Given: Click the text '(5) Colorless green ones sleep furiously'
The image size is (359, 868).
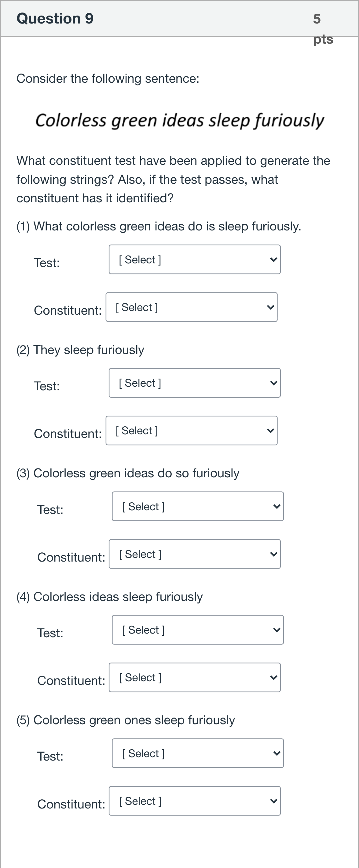Looking at the screenshot, I should pos(126,720).
